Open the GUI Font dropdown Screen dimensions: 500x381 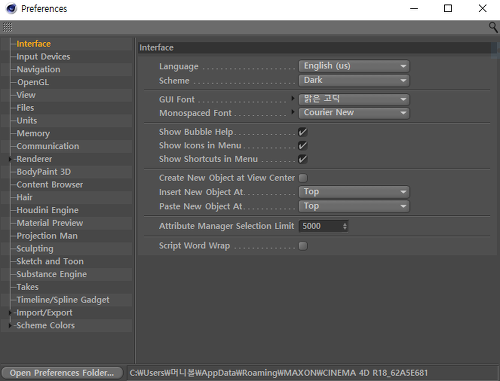point(354,99)
